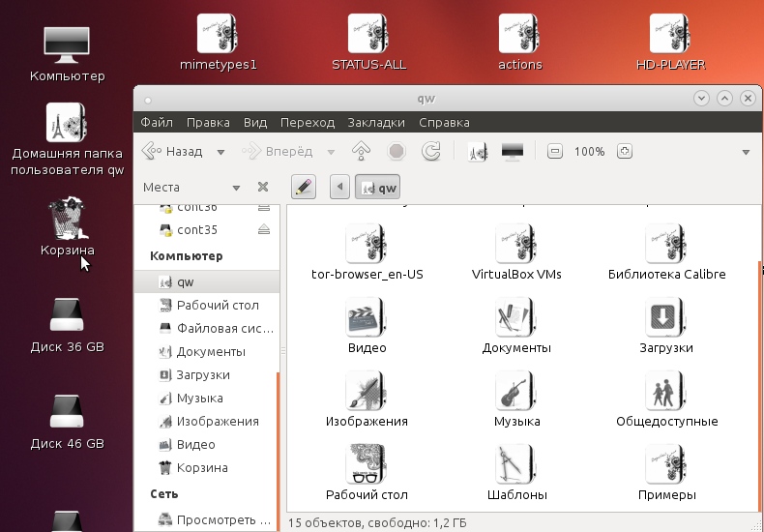Eject the cont35 volume

(264, 229)
